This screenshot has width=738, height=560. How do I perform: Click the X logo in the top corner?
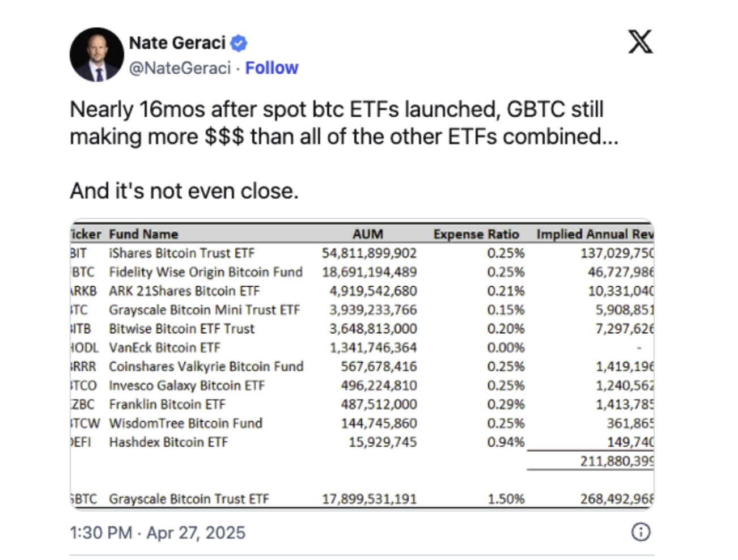(x=641, y=42)
